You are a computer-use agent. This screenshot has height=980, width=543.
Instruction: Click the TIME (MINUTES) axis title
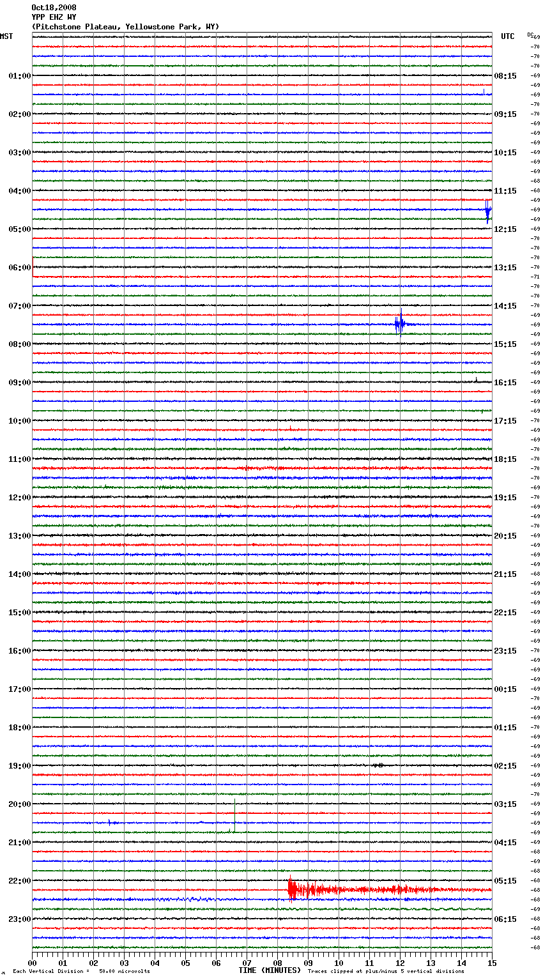pyautogui.click(x=270, y=970)
